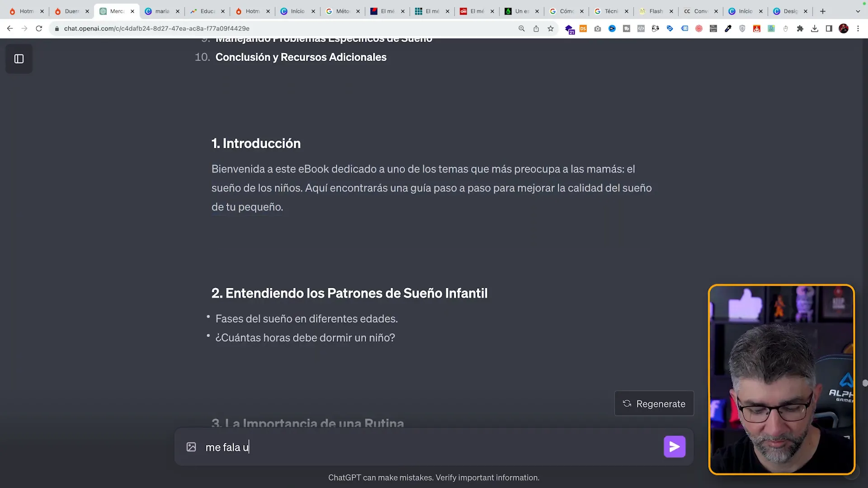Attach an image using the picture icon
The image size is (868, 488).
tap(191, 447)
